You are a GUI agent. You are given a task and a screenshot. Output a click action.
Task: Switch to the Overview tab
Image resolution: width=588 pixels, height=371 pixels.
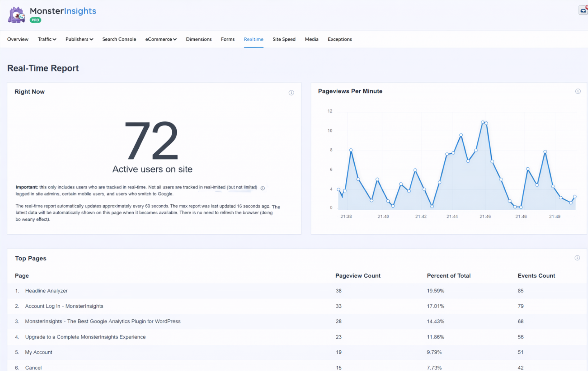point(18,39)
